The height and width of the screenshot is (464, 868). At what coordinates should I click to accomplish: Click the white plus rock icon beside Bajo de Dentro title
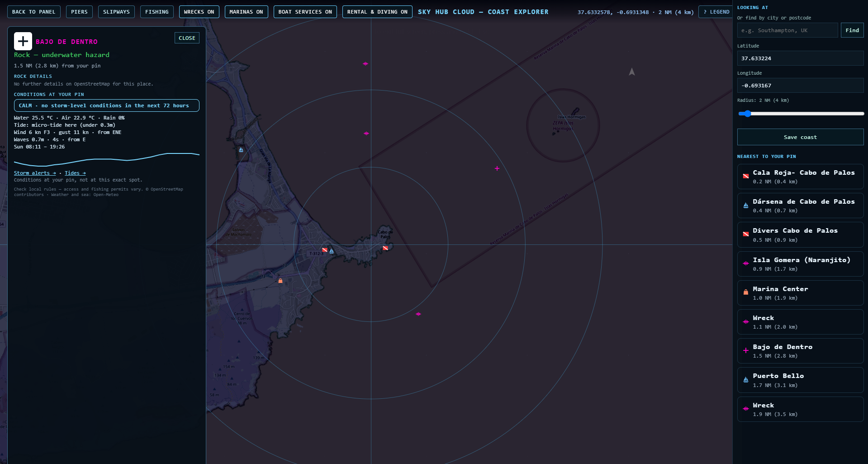click(23, 41)
